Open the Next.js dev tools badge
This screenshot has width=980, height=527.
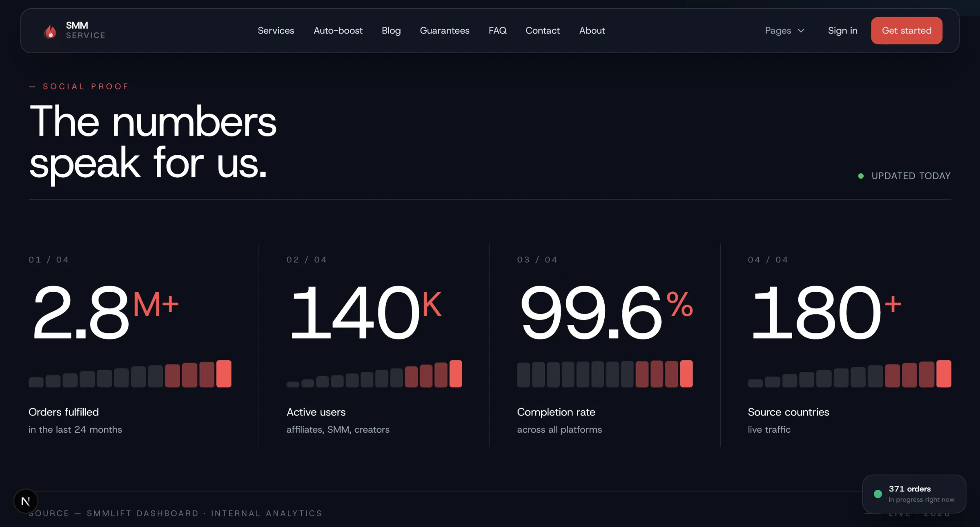tap(26, 501)
